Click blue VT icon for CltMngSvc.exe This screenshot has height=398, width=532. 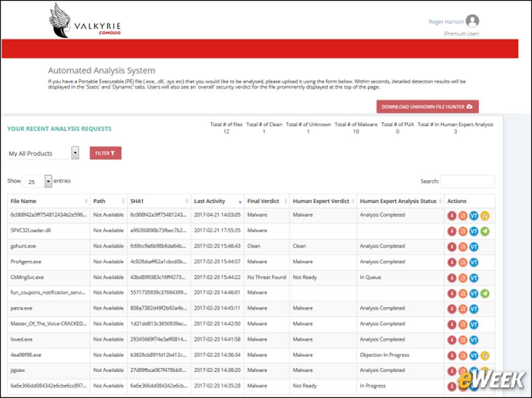[x=474, y=278]
